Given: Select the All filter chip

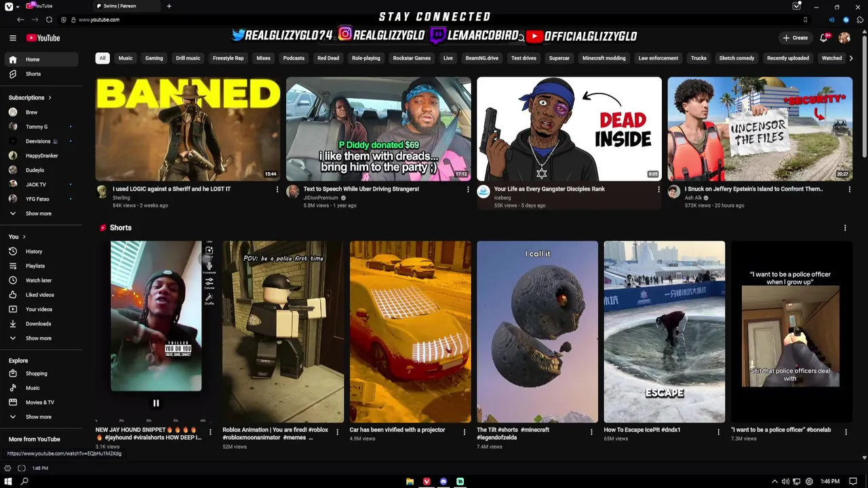Looking at the screenshot, I should (102, 58).
